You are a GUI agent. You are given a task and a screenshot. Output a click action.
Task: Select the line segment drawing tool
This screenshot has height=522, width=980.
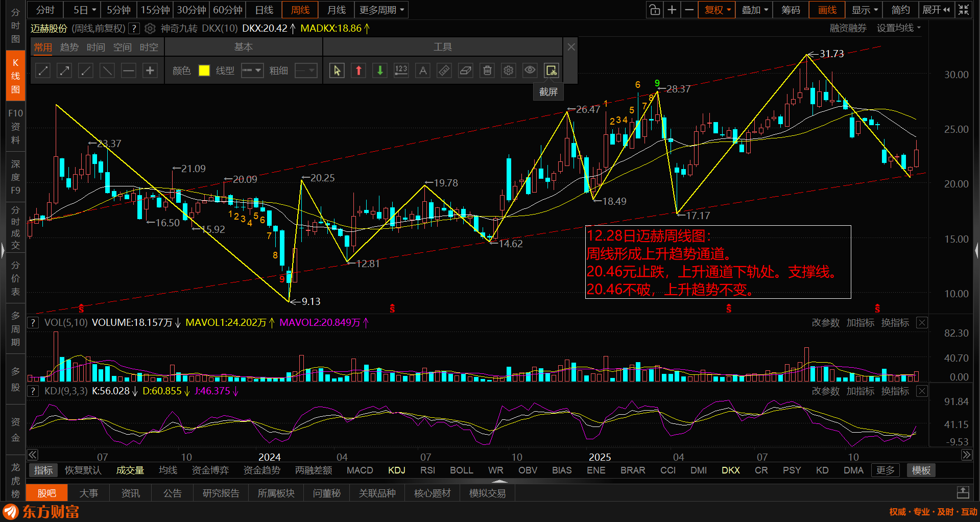[43, 70]
